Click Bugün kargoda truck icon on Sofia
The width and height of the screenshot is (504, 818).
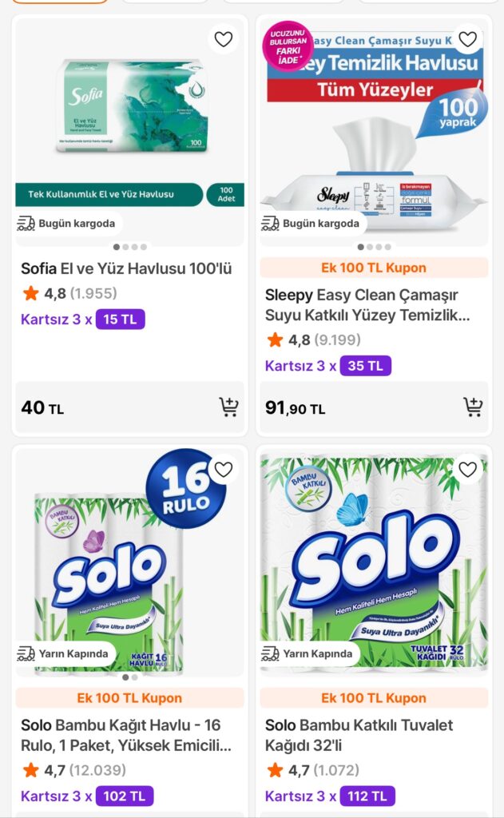click(26, 224)
